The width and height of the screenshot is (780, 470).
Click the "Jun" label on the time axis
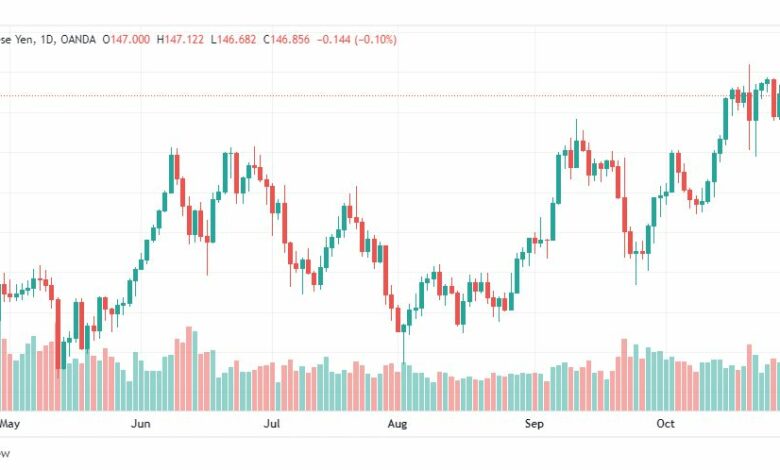click(141, 424)
